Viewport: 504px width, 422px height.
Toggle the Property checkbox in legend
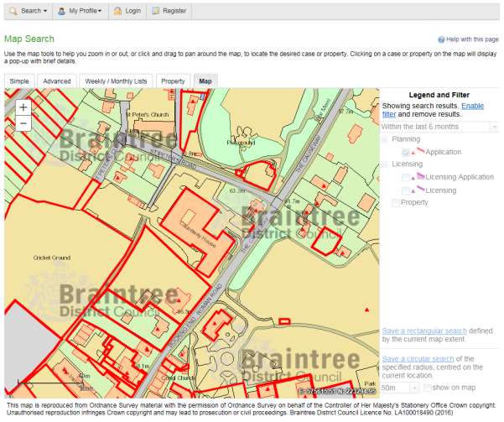point(395,203)
